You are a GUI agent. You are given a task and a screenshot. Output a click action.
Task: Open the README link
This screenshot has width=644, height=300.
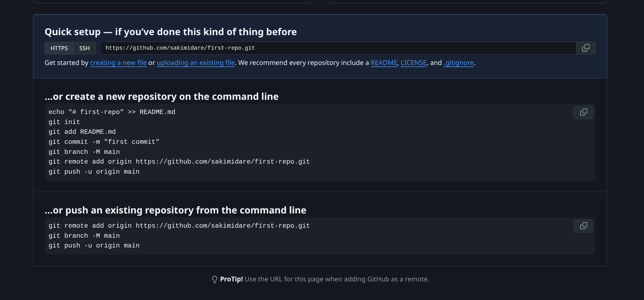tap(384, 63)
